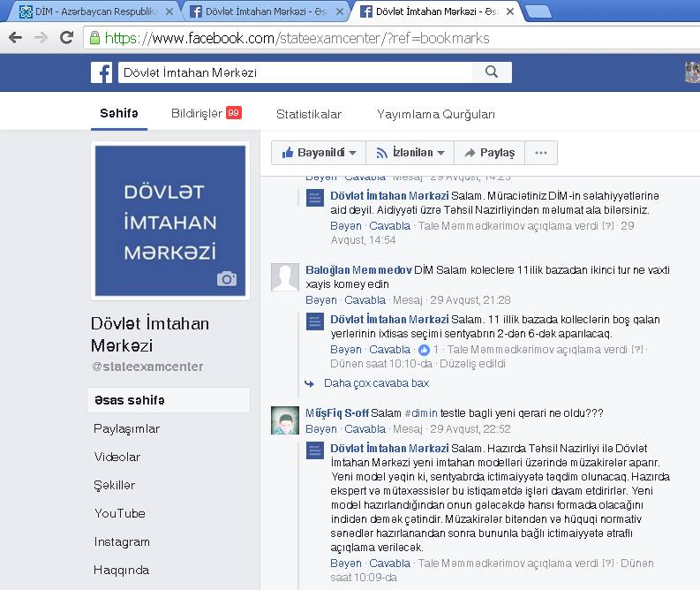This screenshot has width=700, height=590.
Task: Click Mesaj under MüşFiq S-off's comment
Action: (408, 429)
